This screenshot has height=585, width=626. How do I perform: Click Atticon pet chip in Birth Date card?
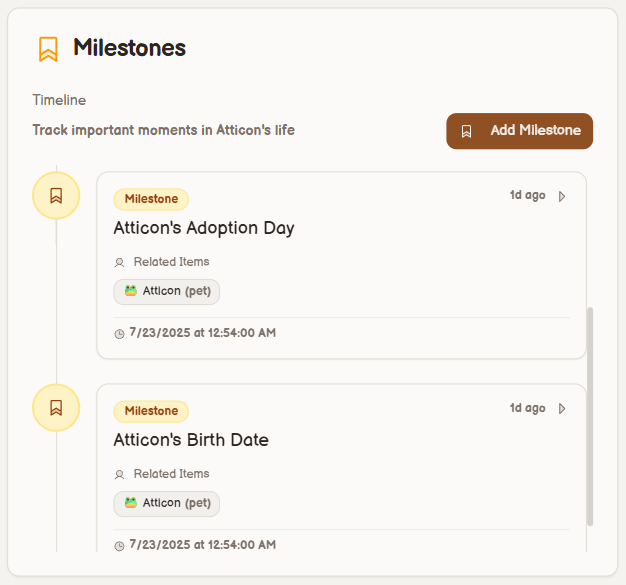pyautogui.click(x=166, y=503)
